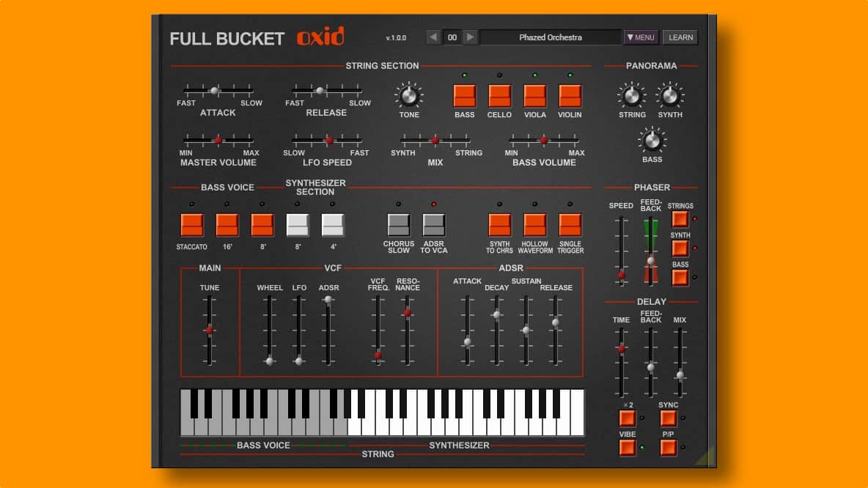Enable STACCATO in the Bass Voice section

point(192,226)
